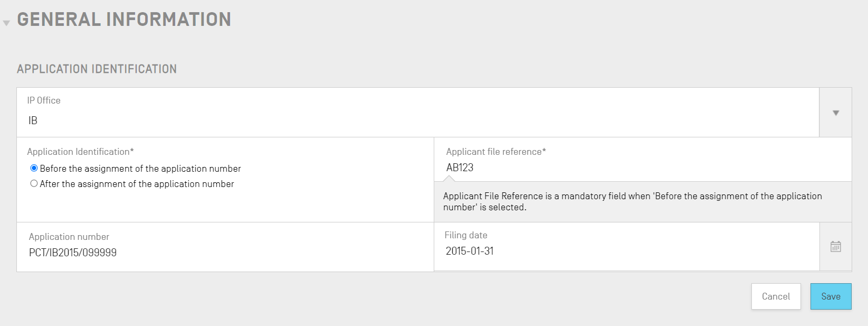Click the mandatory field validation message
Screen dimensions: 868x326
click(632, 201)
